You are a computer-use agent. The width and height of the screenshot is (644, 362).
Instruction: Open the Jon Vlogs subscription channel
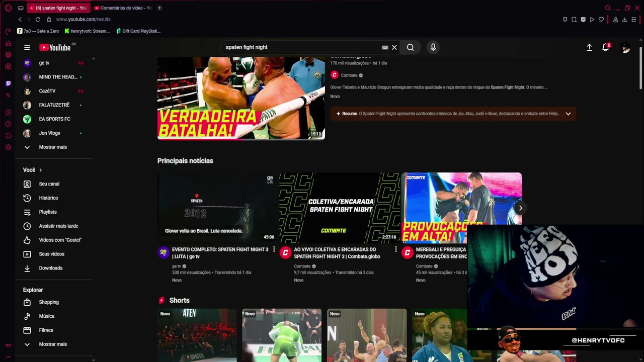click(54, 133)
